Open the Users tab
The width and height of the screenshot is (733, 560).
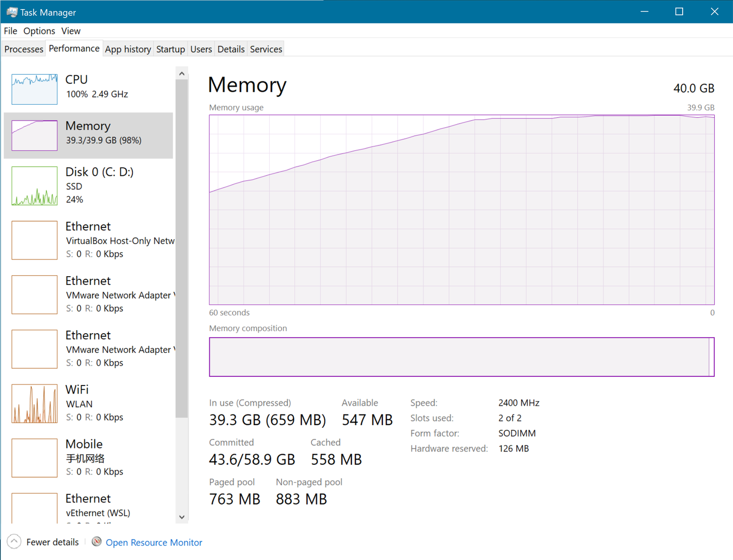coord(201,49)
